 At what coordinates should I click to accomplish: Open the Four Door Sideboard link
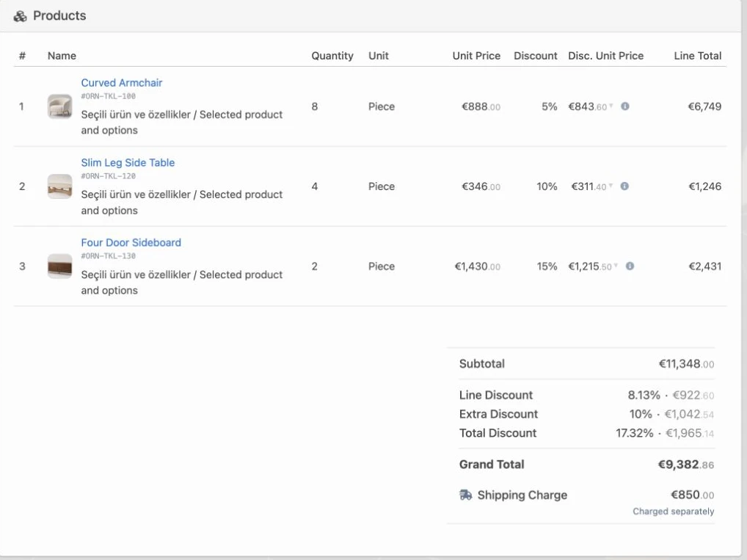pyautogui.click(x=131, y=243)
